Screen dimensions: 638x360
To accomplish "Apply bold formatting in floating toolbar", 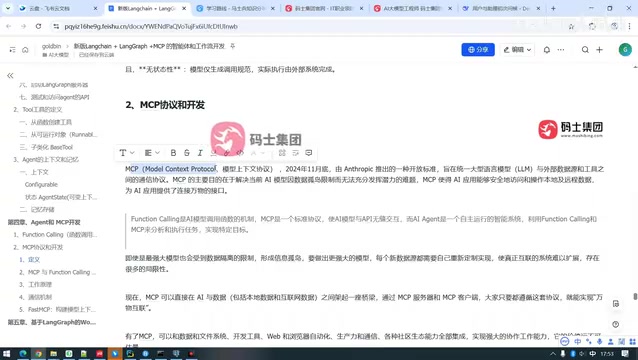I will coord(173,153).
